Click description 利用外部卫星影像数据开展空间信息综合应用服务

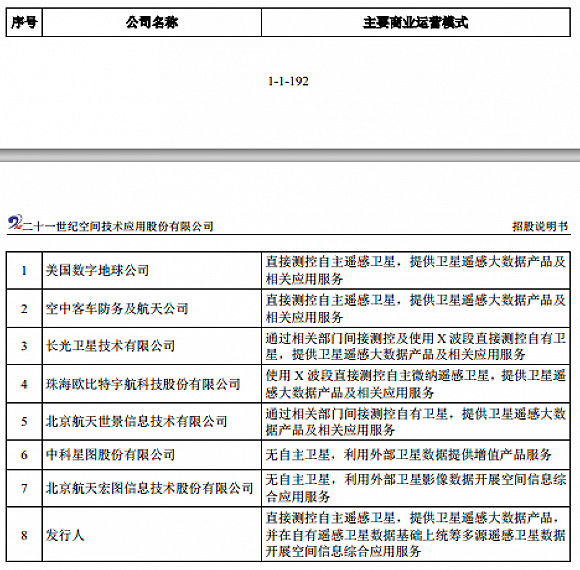[416, 488]
